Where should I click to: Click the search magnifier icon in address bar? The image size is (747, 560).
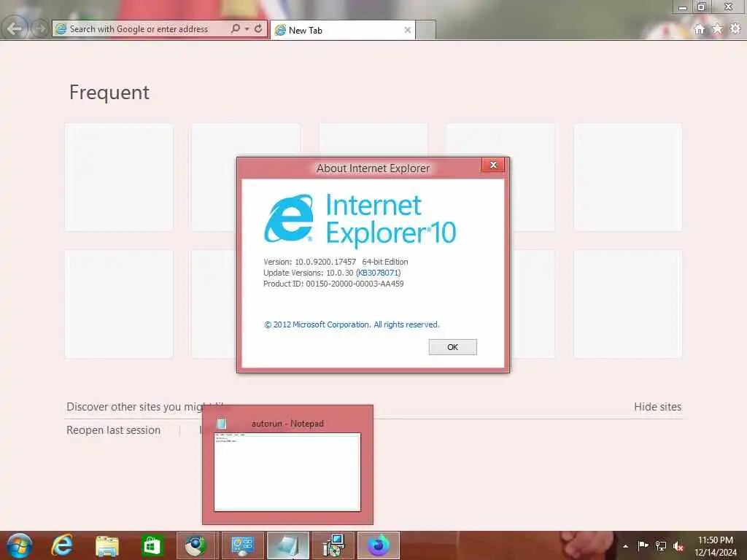236,28
